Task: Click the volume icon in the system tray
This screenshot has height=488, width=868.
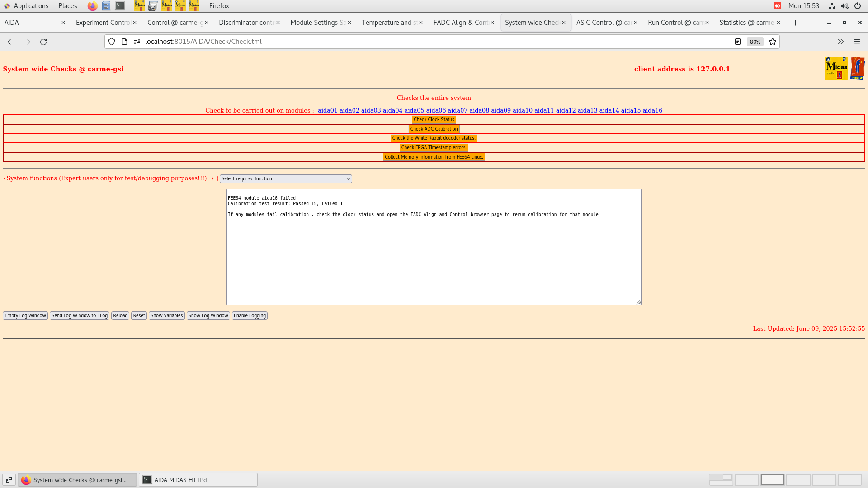Action: [x=845, y=6]
